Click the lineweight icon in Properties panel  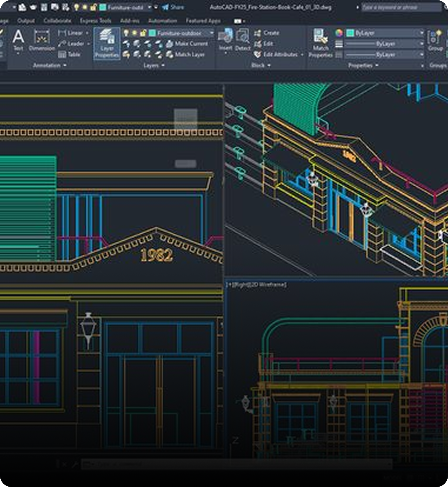(x=339, y=44)
